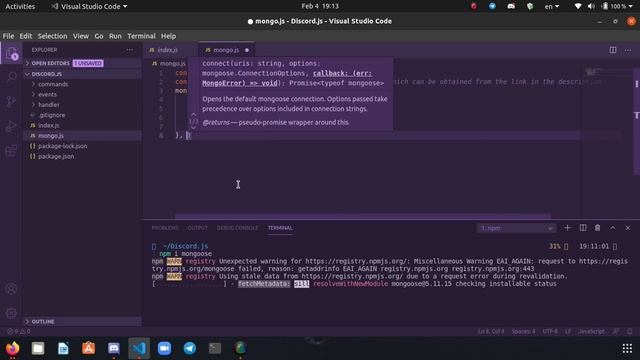
Task: Click Activities in the top bar
Action: coord(20,6)
